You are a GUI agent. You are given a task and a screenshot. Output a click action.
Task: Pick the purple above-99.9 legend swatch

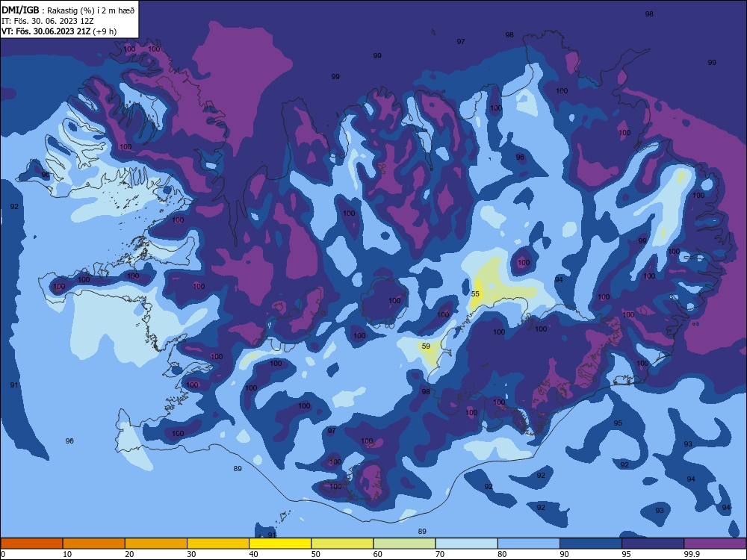pos(715,544)
